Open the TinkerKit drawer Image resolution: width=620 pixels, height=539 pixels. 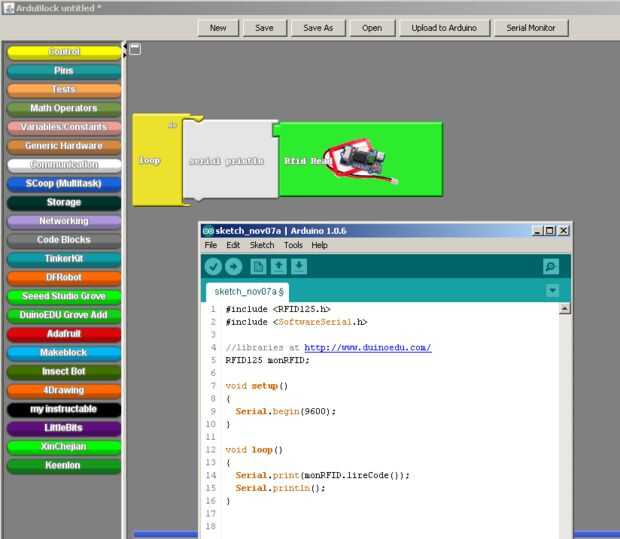(64, 259)
